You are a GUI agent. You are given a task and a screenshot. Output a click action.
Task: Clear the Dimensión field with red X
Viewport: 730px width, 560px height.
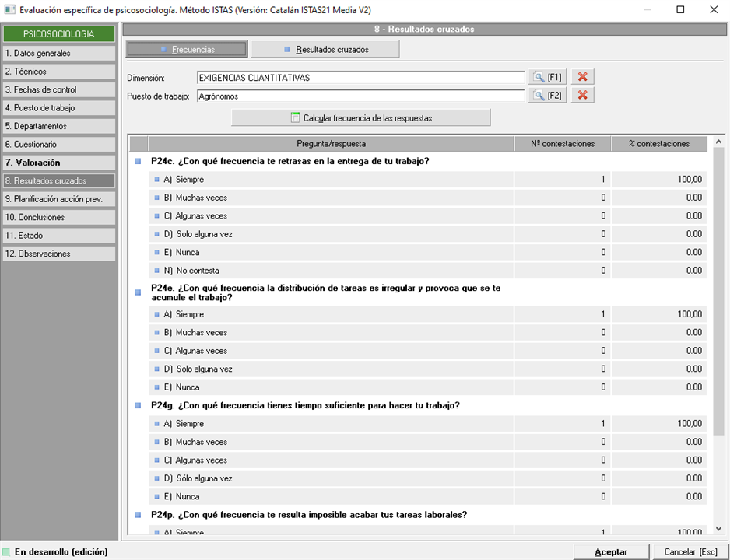(x=583, y=77)
